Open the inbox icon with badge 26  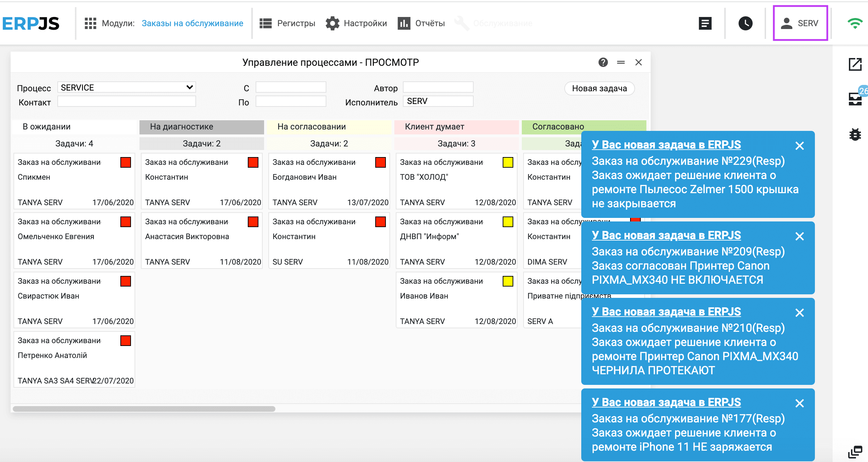[x=855, y=99]
